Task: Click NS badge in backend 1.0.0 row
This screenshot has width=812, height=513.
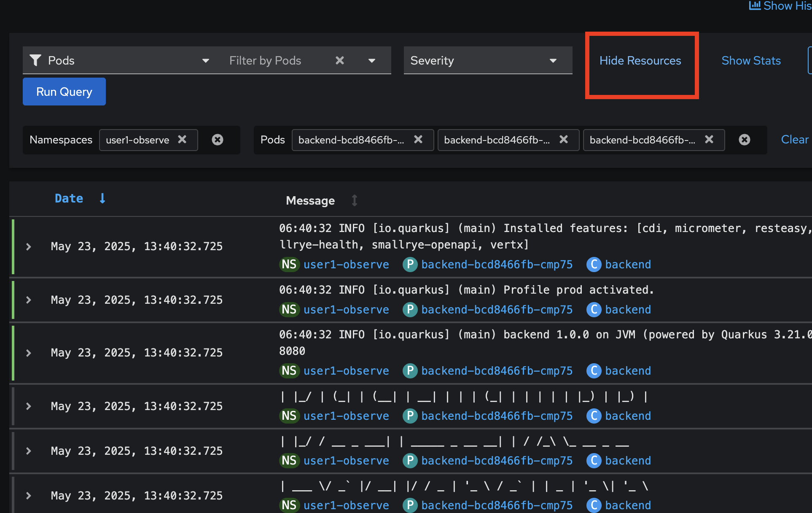Action: tap(289, 371)
